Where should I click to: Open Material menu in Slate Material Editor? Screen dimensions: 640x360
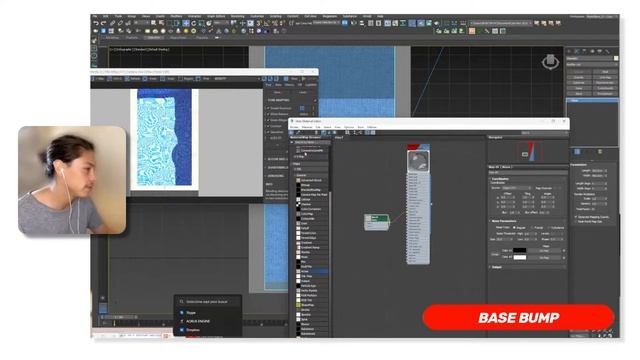tap(307, 127)
